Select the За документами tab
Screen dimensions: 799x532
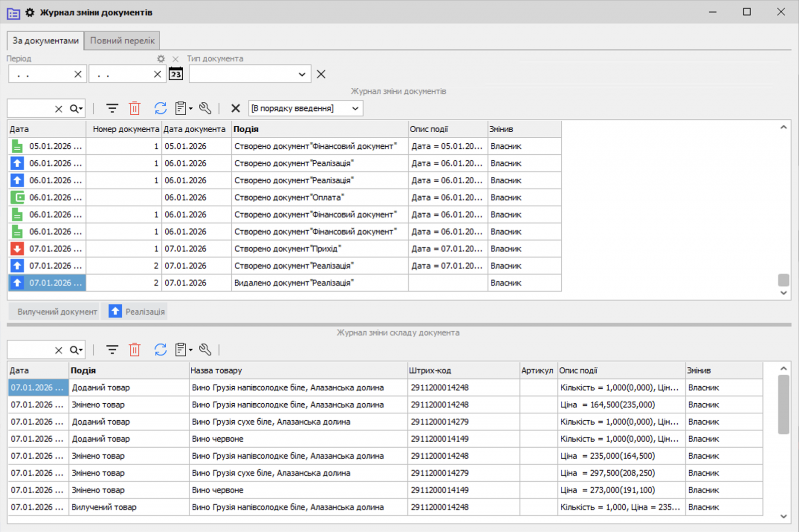tap(44, 40)
